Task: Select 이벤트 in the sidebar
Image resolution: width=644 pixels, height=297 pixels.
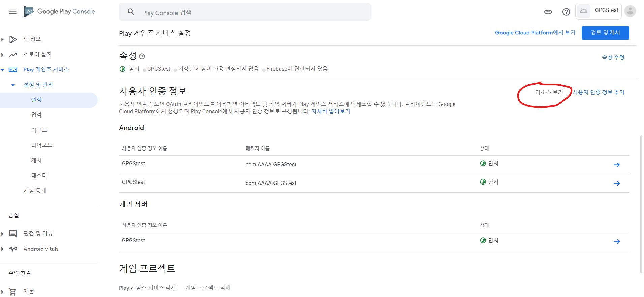Action: [39, 130]
